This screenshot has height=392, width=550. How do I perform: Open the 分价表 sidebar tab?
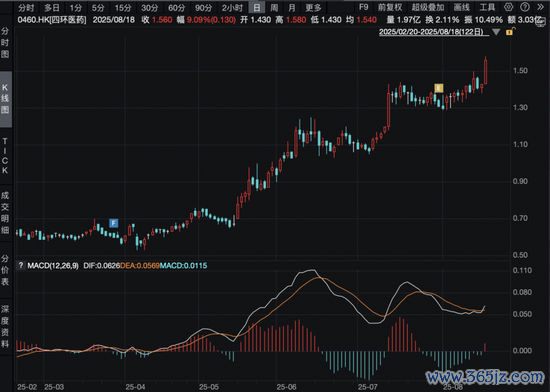tap(5, 270)
